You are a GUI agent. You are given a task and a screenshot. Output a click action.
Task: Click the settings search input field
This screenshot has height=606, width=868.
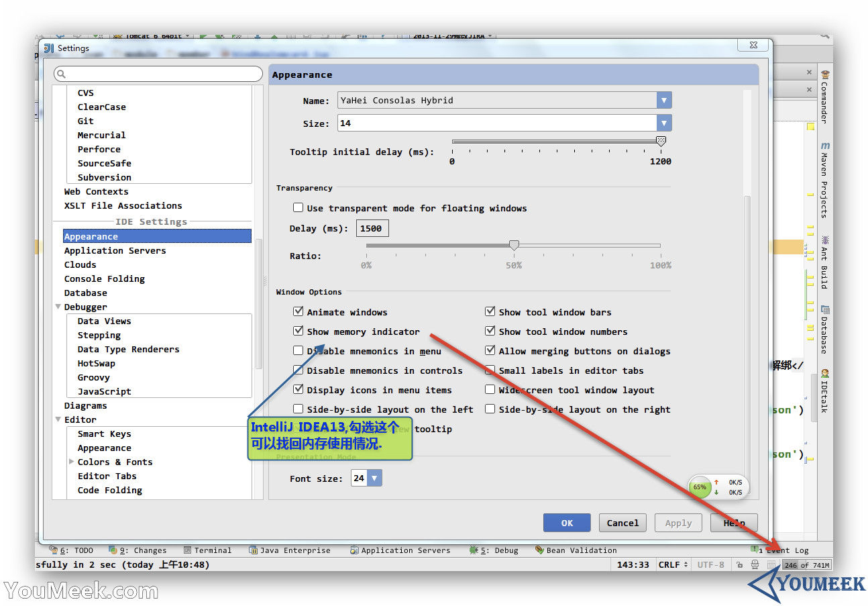pyautogui.click(x=158, y=74)
